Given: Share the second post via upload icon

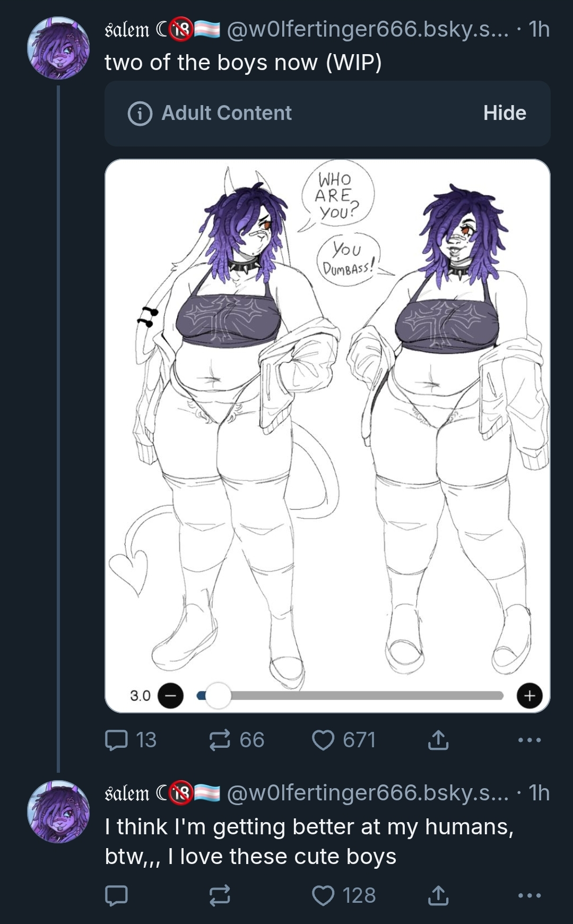Looking at the screenshot, I should pos(438,895).
